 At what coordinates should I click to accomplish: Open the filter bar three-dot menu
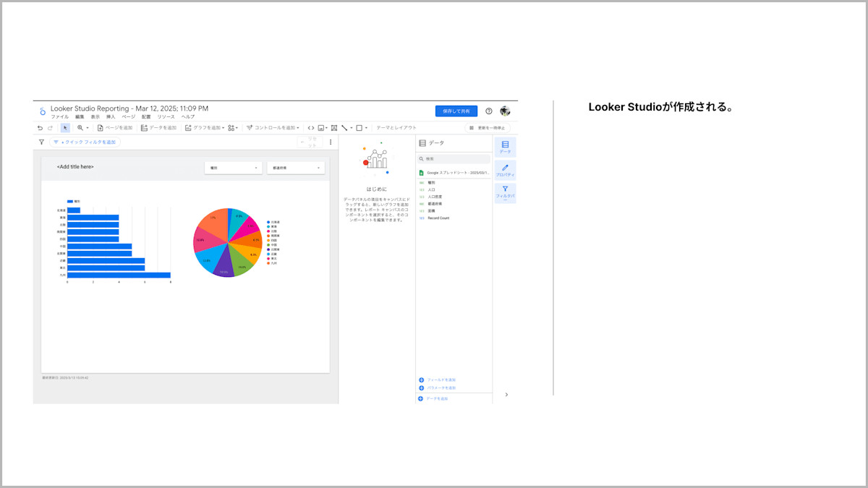[x=331, y=142]
